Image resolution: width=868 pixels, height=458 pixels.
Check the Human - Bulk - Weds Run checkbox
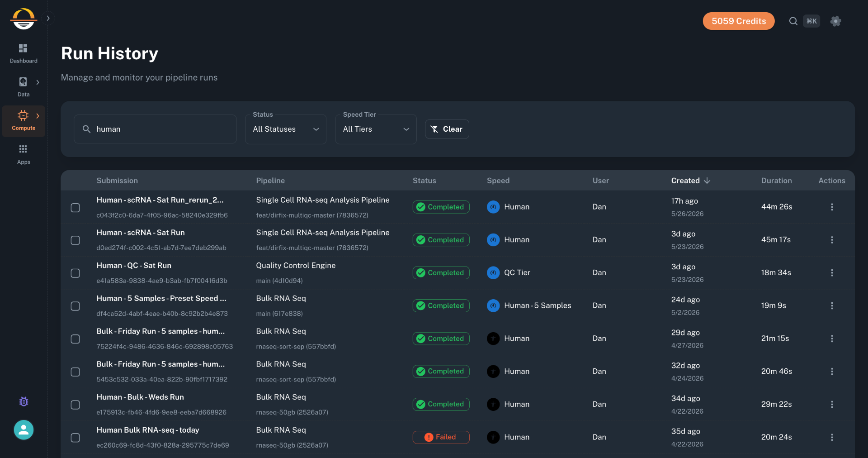[x=75, y=405]
